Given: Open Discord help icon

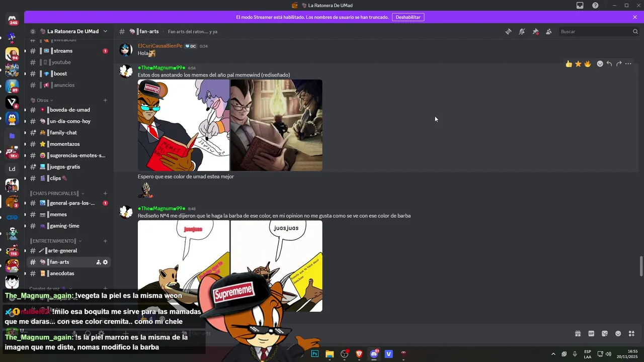Looking at the screenshot, I should coord(595,6).
